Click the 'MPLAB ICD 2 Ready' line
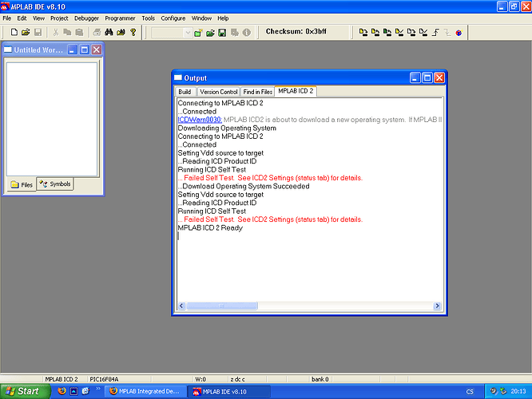The height and width of the screenshot is (399, 532). click(x=210, y=227)
